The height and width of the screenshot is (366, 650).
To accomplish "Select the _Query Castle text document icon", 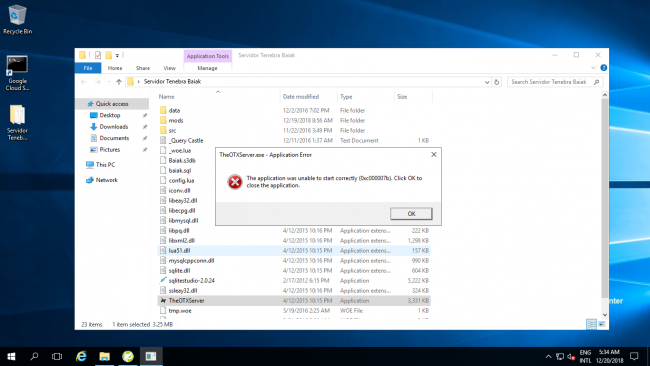I will click(163, 141).
